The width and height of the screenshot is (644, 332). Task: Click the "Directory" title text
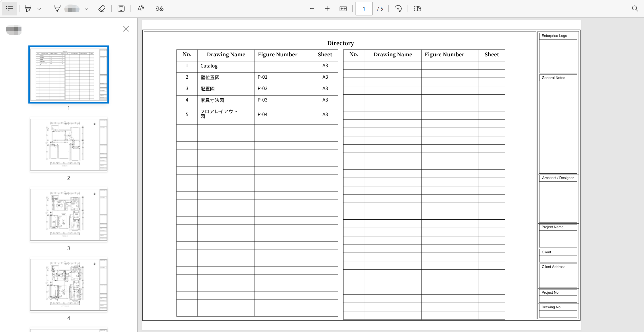[x=341, y=43]
